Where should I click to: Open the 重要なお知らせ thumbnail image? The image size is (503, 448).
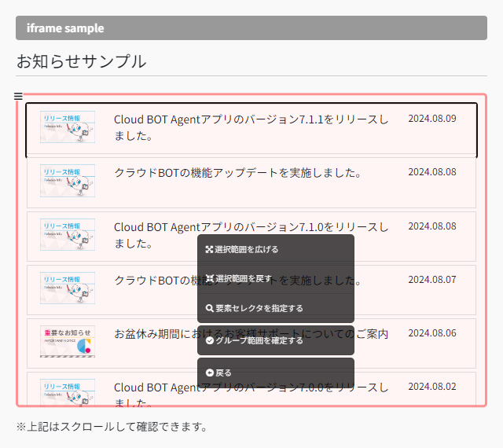(68, 341)
